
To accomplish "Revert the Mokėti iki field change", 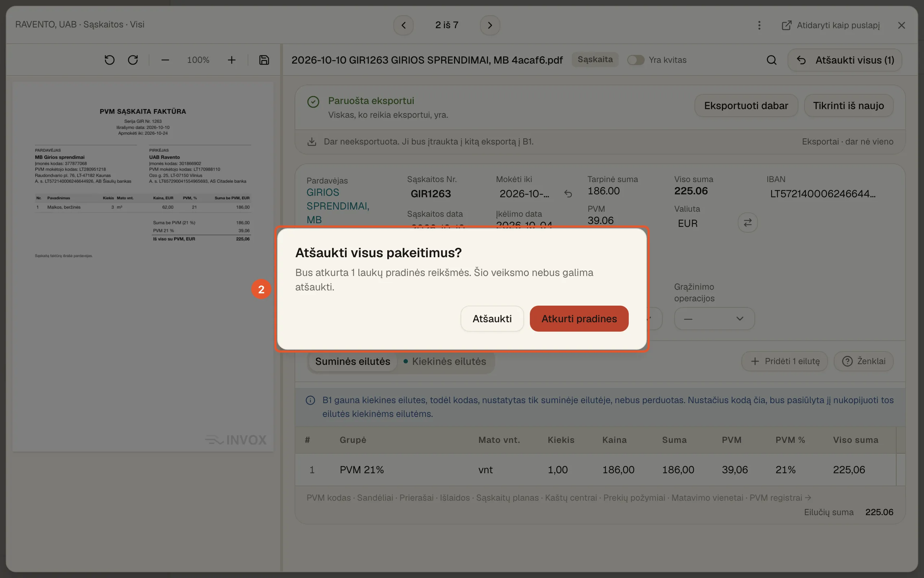I will point(568,194).
